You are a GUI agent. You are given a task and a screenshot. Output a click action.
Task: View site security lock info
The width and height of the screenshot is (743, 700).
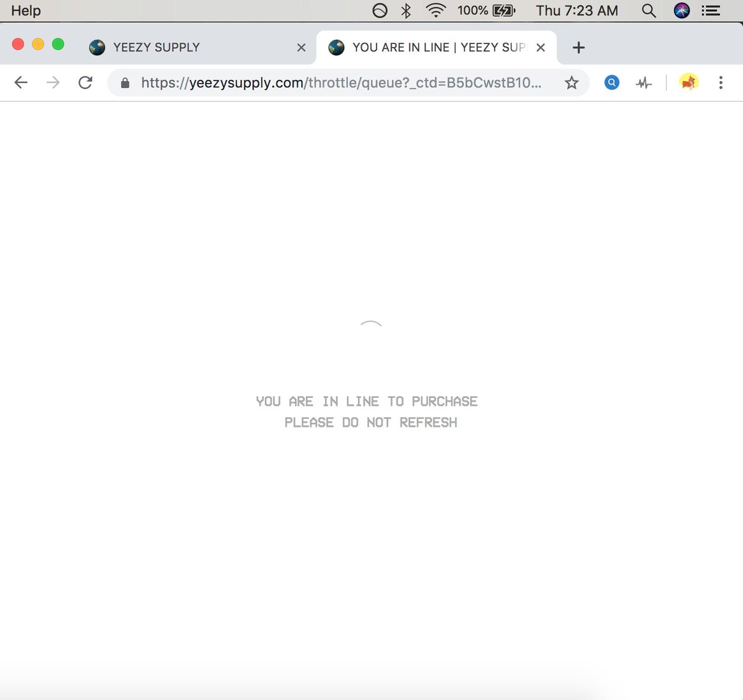coord(125,83)
